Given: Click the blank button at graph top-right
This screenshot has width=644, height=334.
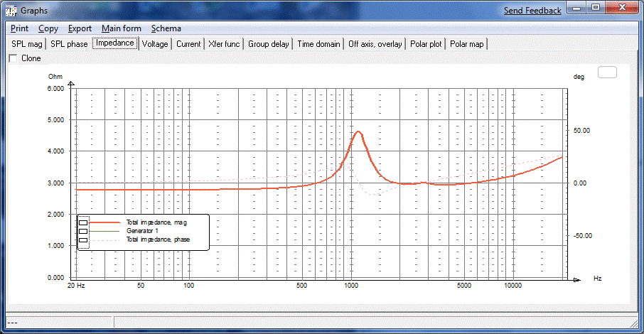Looking at the screenshot, I should click(x=607, y=72).
